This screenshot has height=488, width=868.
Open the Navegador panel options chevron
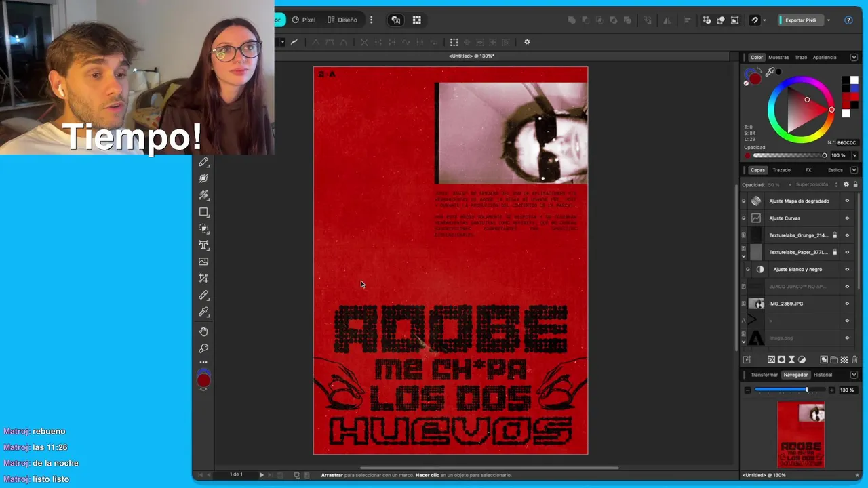tap(854, 375)
